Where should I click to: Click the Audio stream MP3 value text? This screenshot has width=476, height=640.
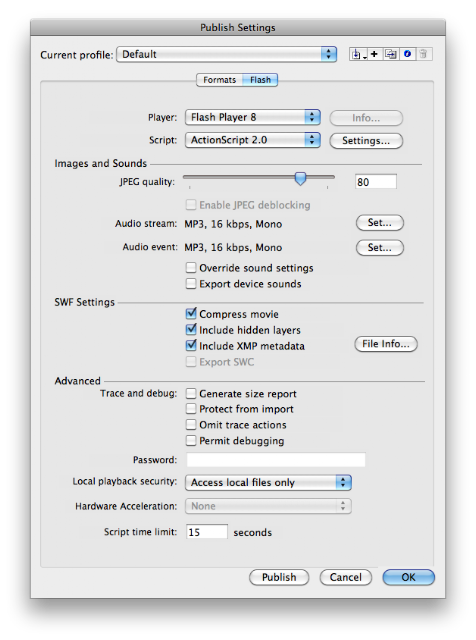(233, 224)
